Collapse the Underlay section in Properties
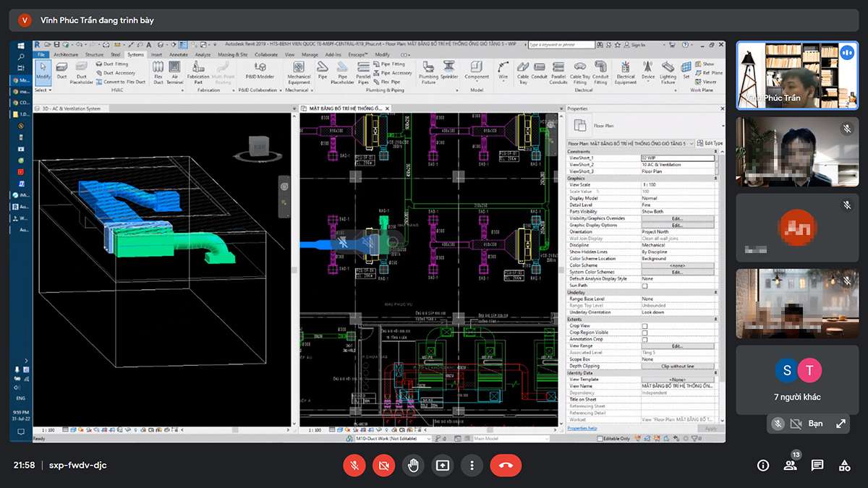The height and width of the screenshot is (488, 868). pos(717,292)
